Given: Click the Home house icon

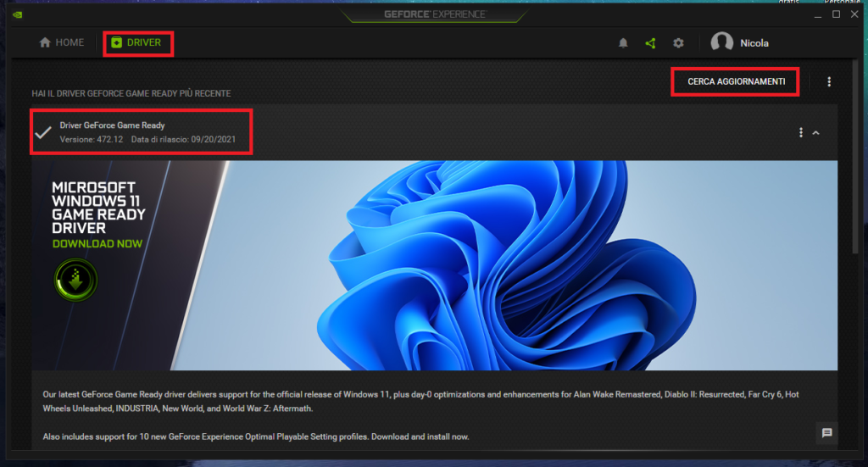Looking at the screenshot, I should point(45,42).
